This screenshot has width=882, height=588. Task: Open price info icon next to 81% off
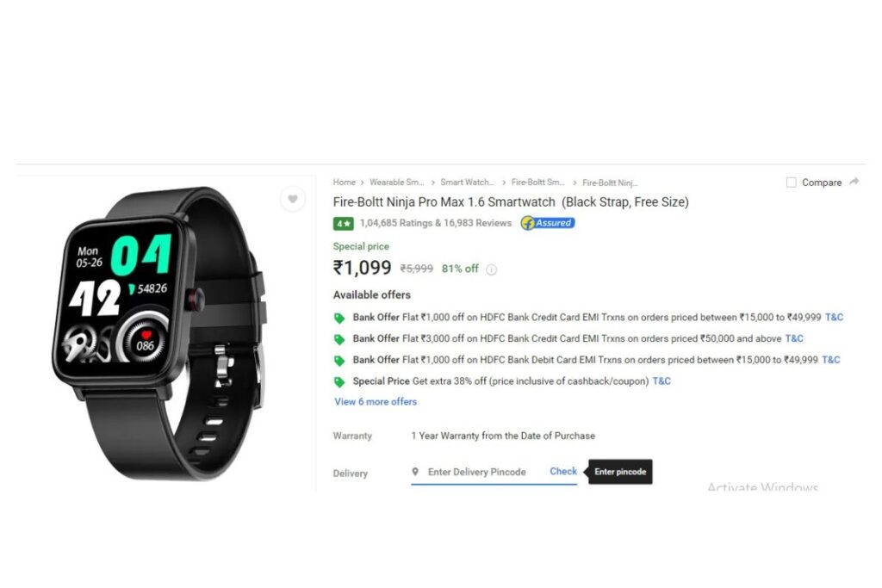click(491, 269)
